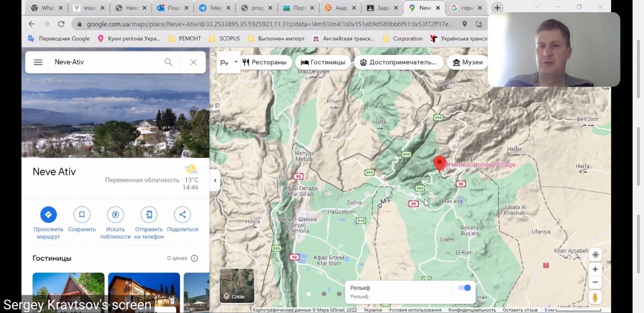Open Кухні регіонів Украïни bookmark

tap(129, 38)
